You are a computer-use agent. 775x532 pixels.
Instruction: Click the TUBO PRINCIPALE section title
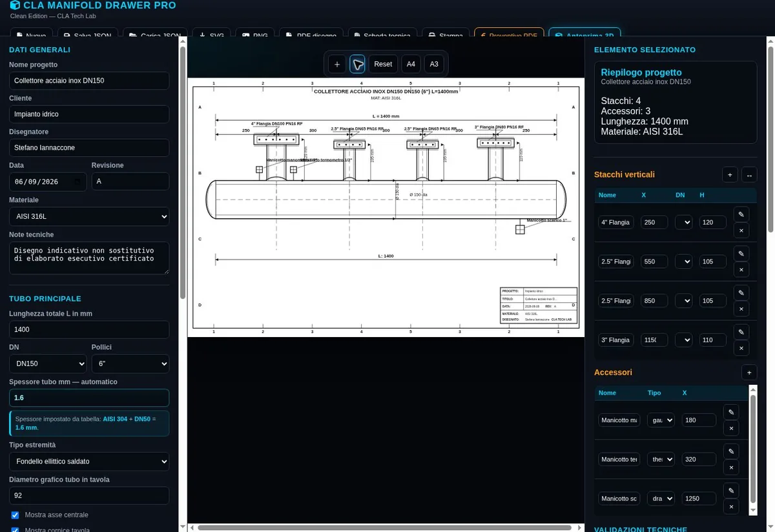coord(45,298)
